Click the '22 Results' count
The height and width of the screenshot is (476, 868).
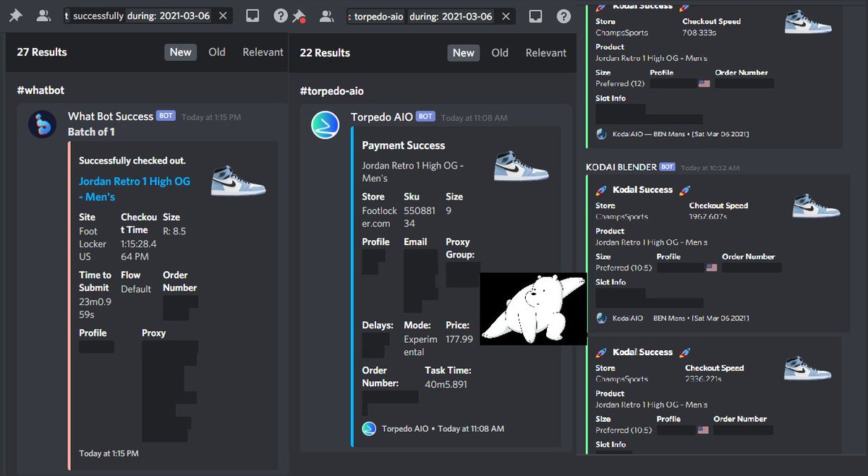325,52
